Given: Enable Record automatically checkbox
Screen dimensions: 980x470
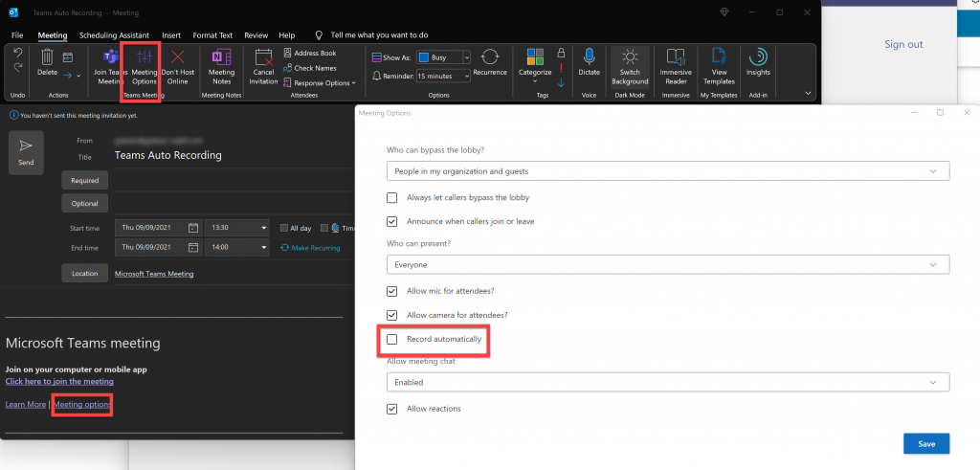Looking at the screenshot, I should click(391, 340).
